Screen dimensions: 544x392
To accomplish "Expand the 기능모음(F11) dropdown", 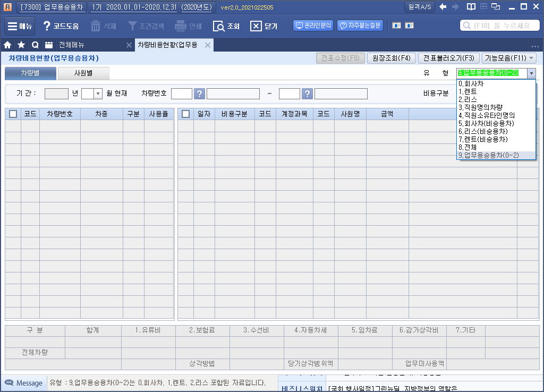I will tap(509, 58).
